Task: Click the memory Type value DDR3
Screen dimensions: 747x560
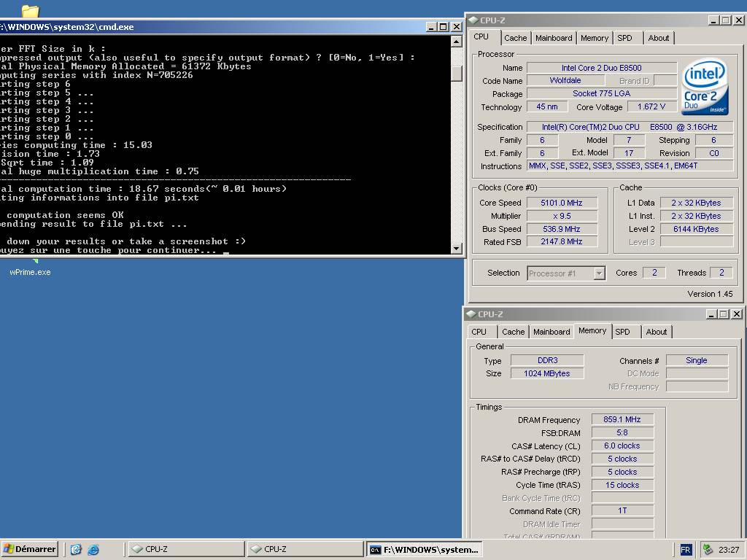Action: tap(547, 360)
